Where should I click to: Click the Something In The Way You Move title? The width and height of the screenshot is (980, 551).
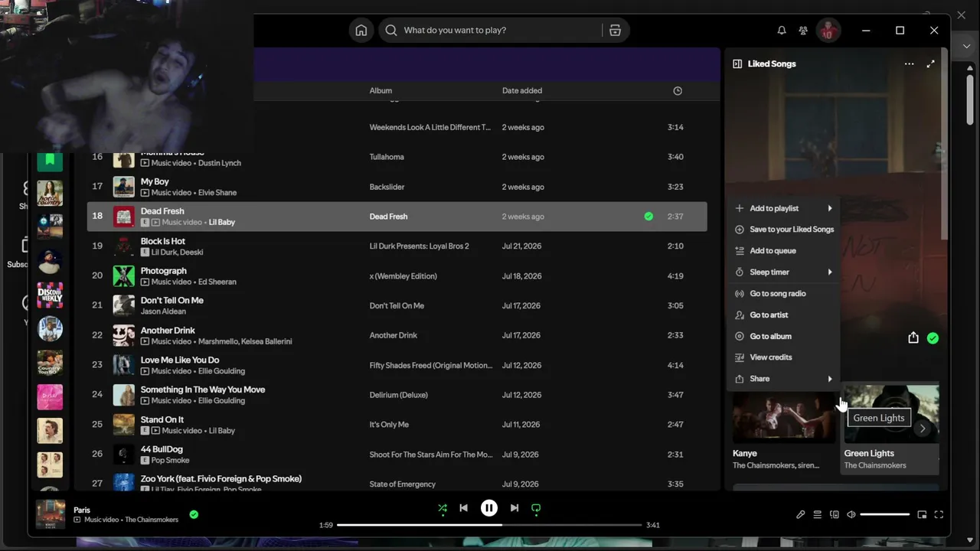pos(203,390)
